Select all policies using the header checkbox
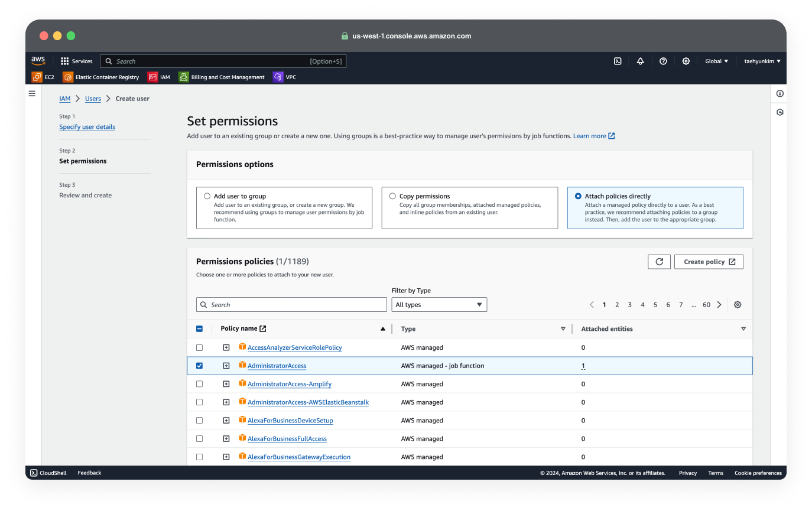This screenshot has height=511, width=812. click(199, 328)
